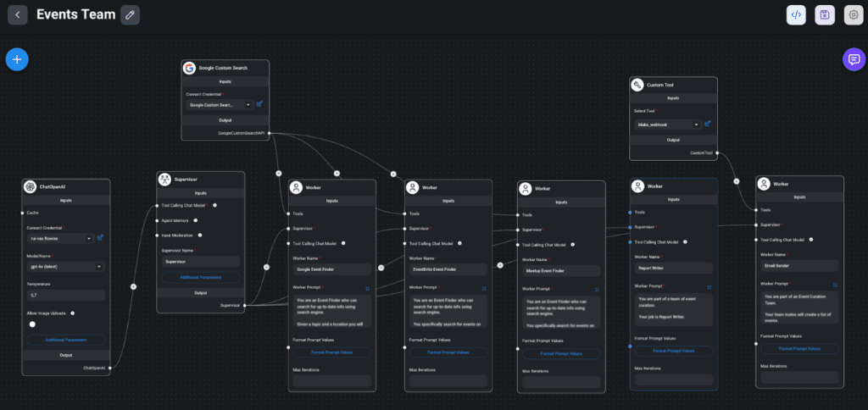This screenshot has width=868, height=410.
Task: Open Additional Parameters in Supervisor node
Action: tap(200, 277)
